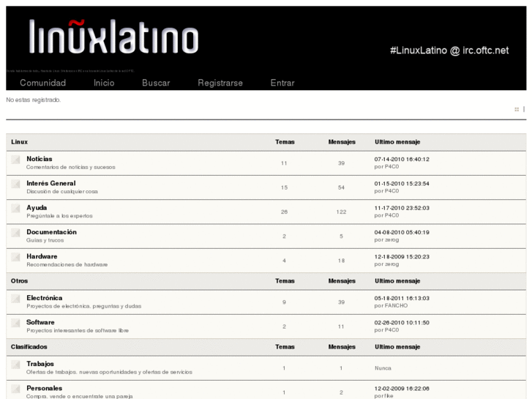The image size is (532, 399).
Task: Go to Inicio in navigation bar
Action: click(104, 83)
